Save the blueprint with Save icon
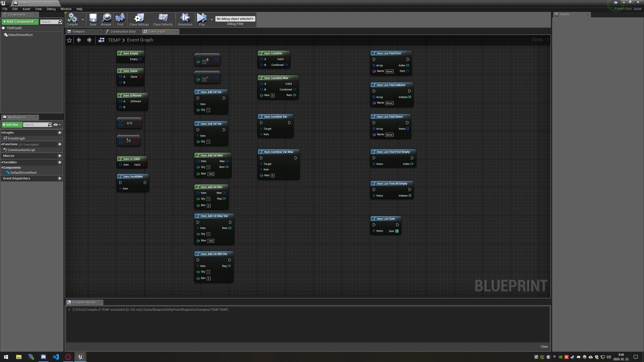The image size is (644, 362). pyautogui.click(x=93, y=20)
